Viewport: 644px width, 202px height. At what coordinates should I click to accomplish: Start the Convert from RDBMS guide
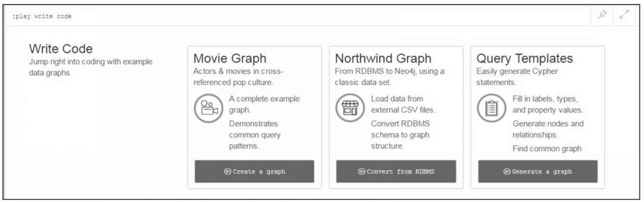(396, 171)
